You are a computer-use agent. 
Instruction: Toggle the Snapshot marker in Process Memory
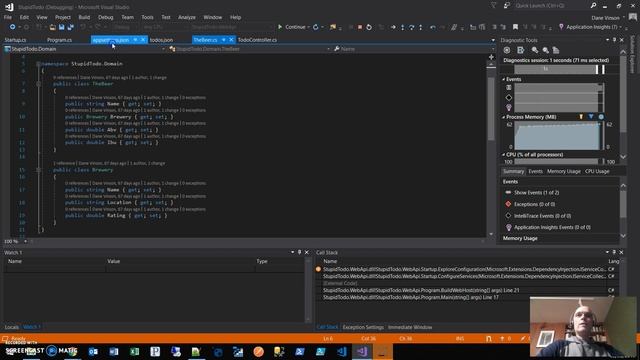pos(591,117)
